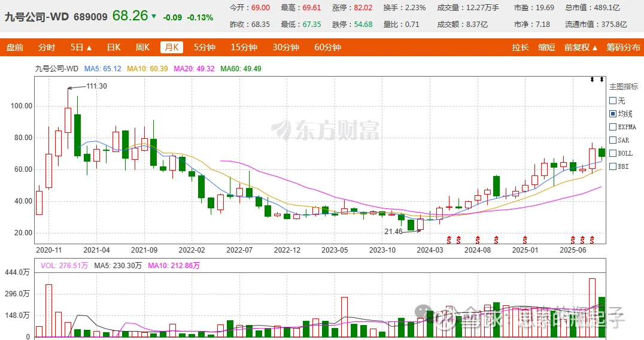The height and width of the screenshot is (340, 644).
Task: Click the 市净 7.18 value
Action: tap(543, 24)
